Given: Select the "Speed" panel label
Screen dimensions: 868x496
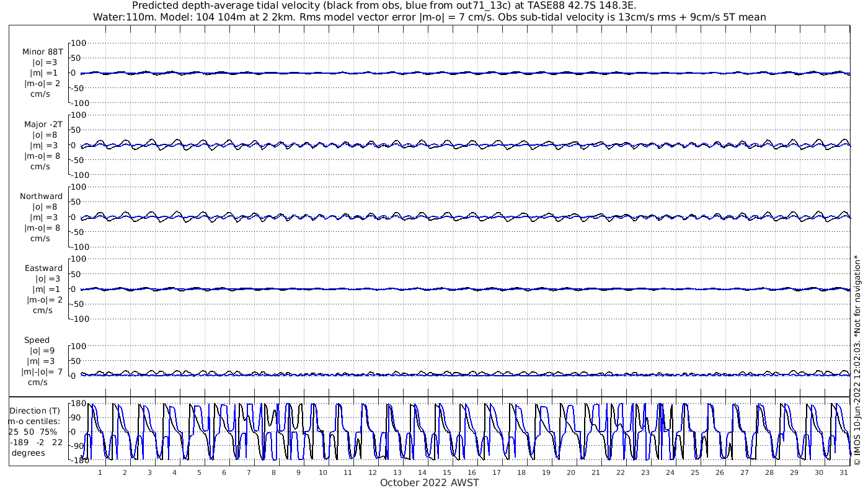Looking at the screenshot, I should pyautogui.click(x=37, y=340).
